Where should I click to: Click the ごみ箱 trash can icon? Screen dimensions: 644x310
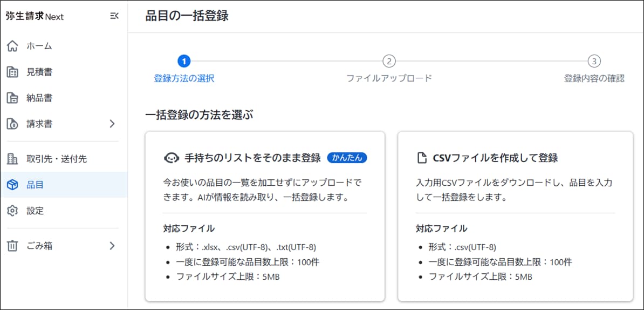[12, 246]
